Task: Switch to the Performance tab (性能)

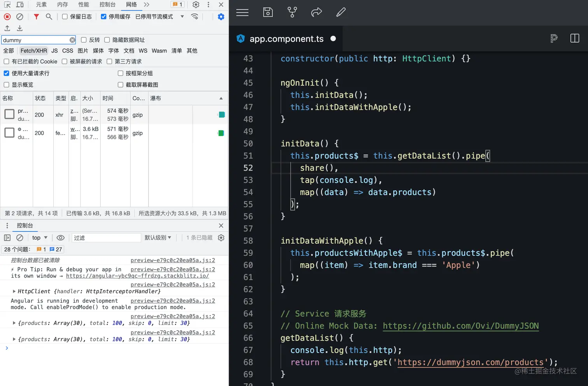Action: [x=84, y=5]
